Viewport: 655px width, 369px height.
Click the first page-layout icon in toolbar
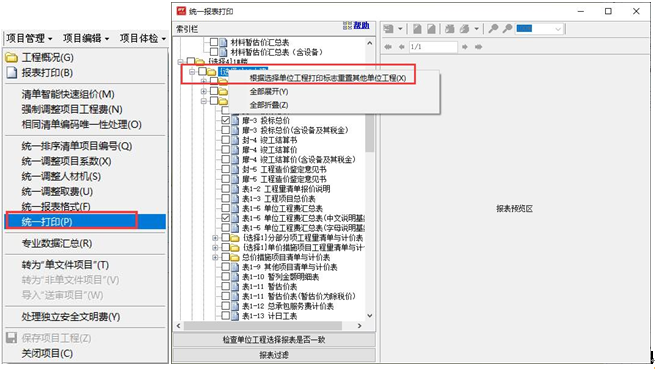point(417,28)
